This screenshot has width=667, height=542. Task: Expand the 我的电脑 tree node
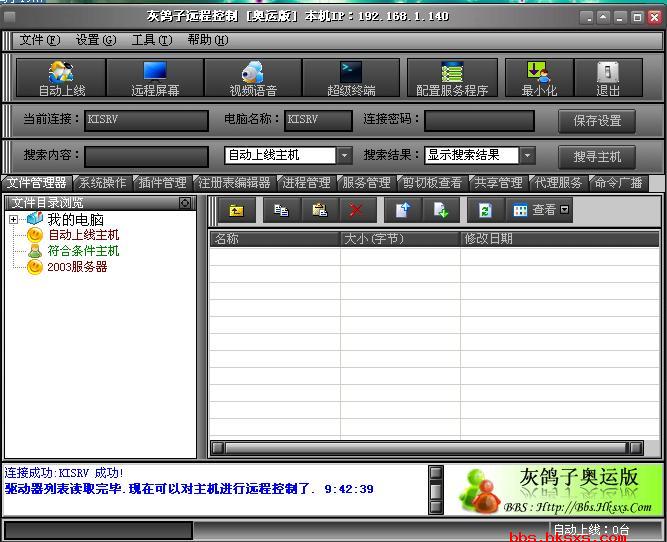coord(14,220)
